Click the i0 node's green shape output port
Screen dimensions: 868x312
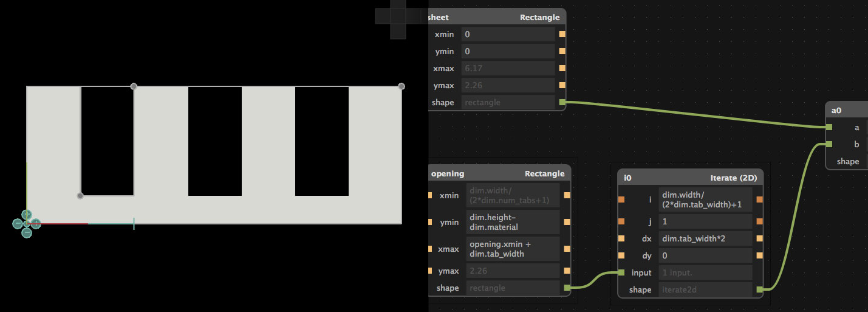tap(760, 289)
